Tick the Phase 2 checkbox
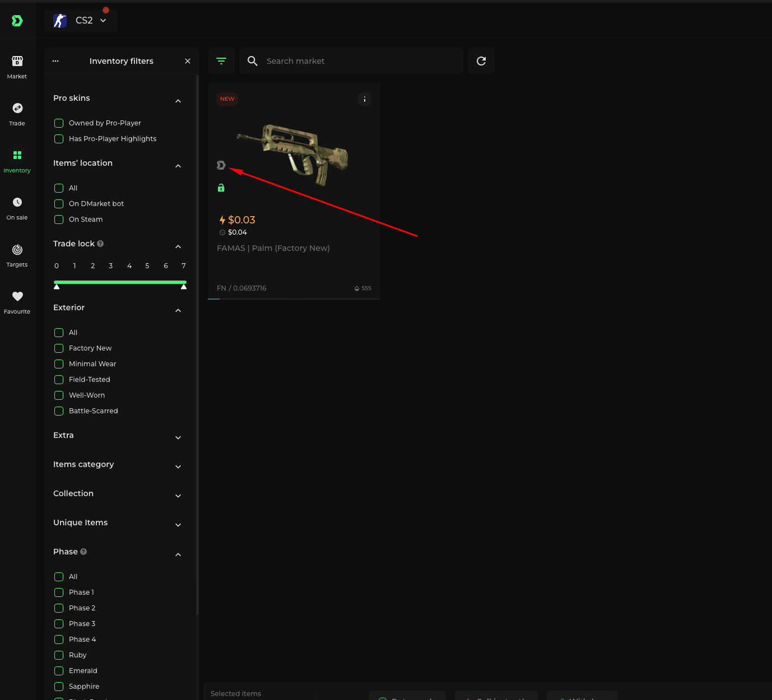The height and width of the screenshot is (700, 772). (59, 608)
